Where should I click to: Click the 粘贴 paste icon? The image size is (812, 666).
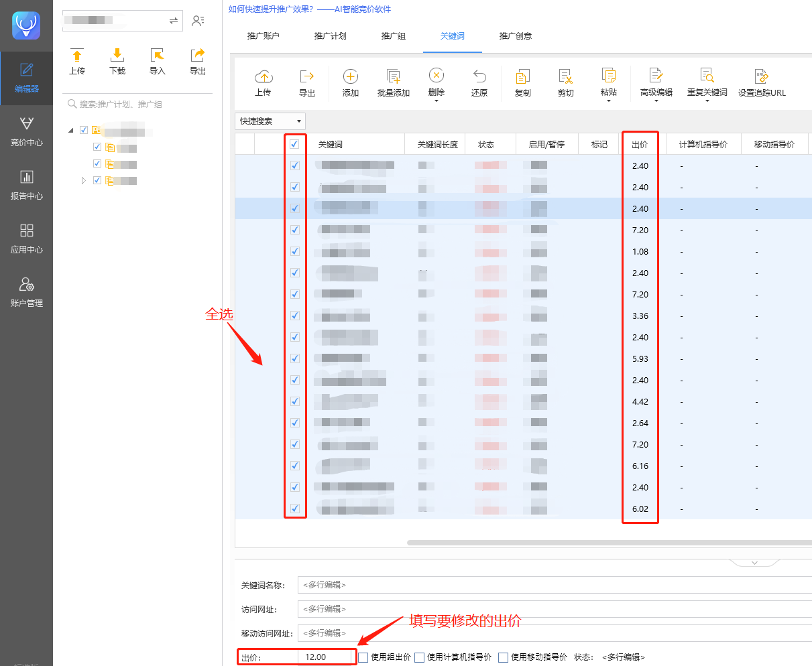[x=609, y=76]
